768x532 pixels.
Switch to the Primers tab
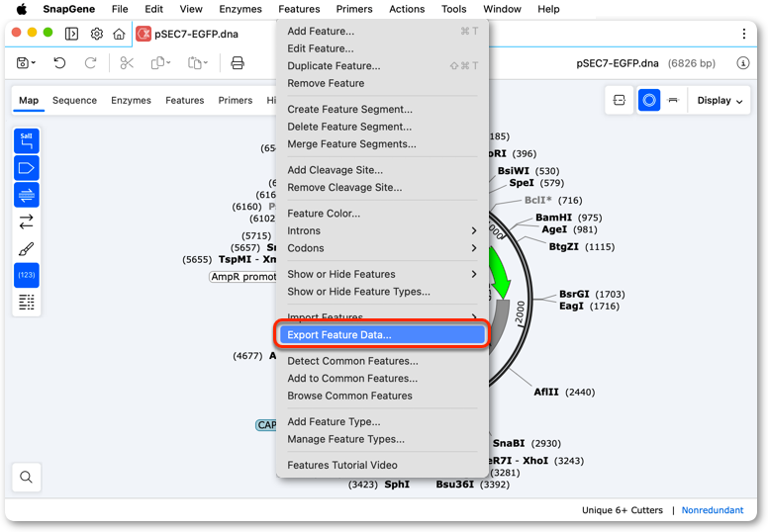[x=236, y=100]
